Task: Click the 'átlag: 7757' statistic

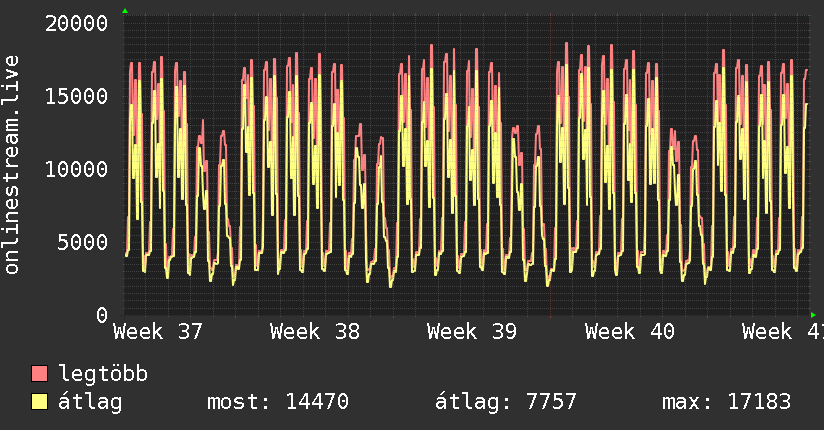Action: click(x=506, y=402)
